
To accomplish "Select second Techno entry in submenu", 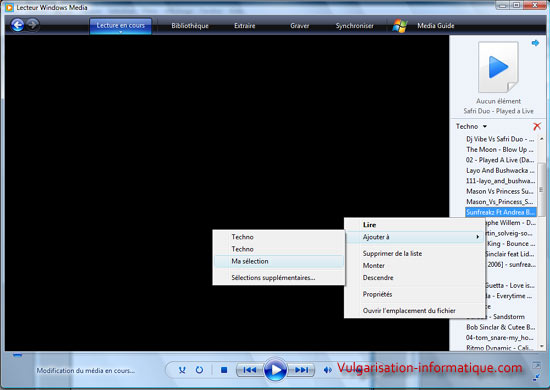I will click(x=279, y=249).
